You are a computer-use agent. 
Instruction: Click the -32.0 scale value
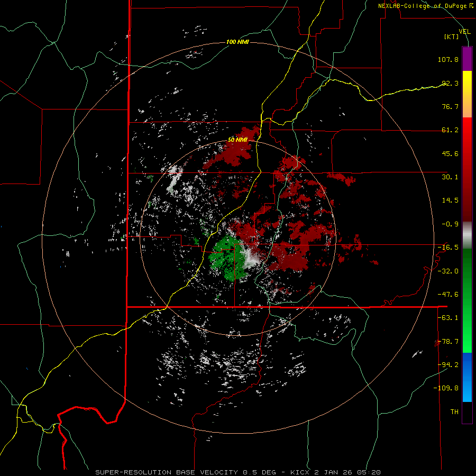tap(448, 271)
